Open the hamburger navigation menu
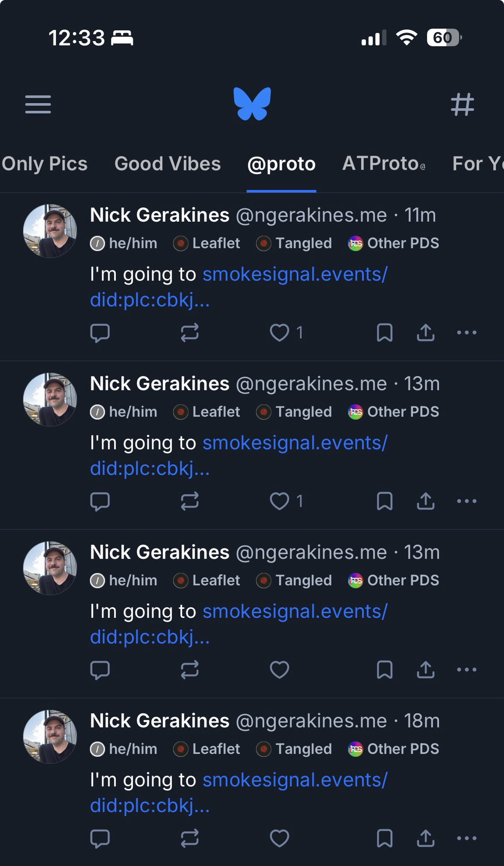 38,104
